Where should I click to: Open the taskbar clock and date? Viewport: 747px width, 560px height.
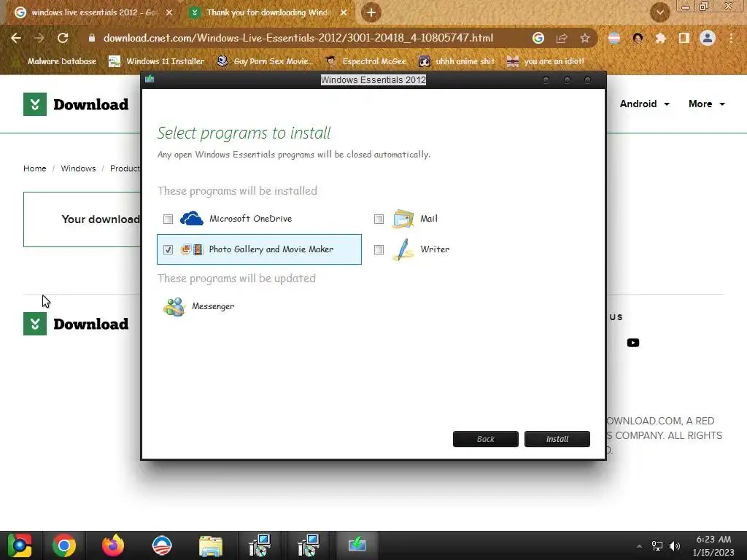(x=713, y=545)
